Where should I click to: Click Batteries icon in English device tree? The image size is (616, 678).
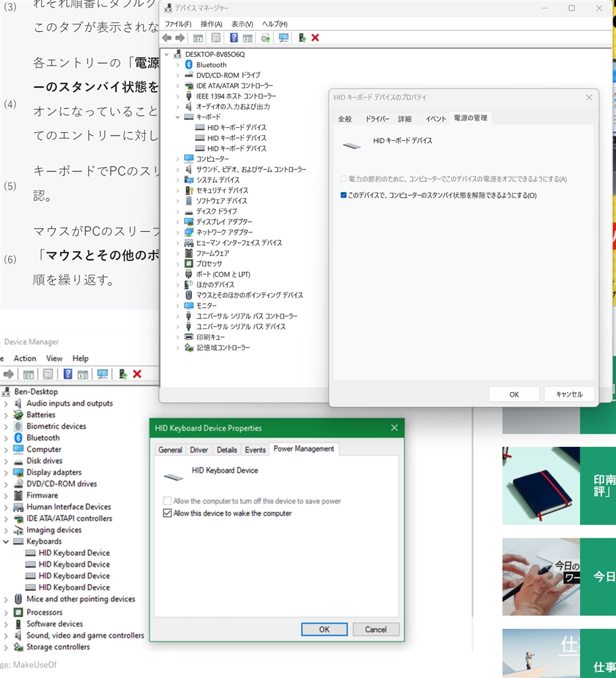pos(18,414)
